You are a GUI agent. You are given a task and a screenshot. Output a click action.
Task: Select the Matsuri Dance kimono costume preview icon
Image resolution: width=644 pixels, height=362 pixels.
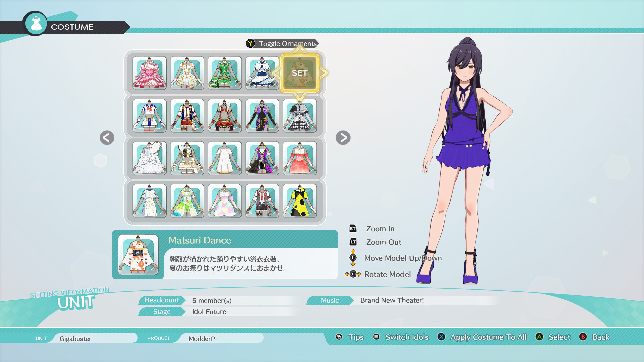point(138,254)
